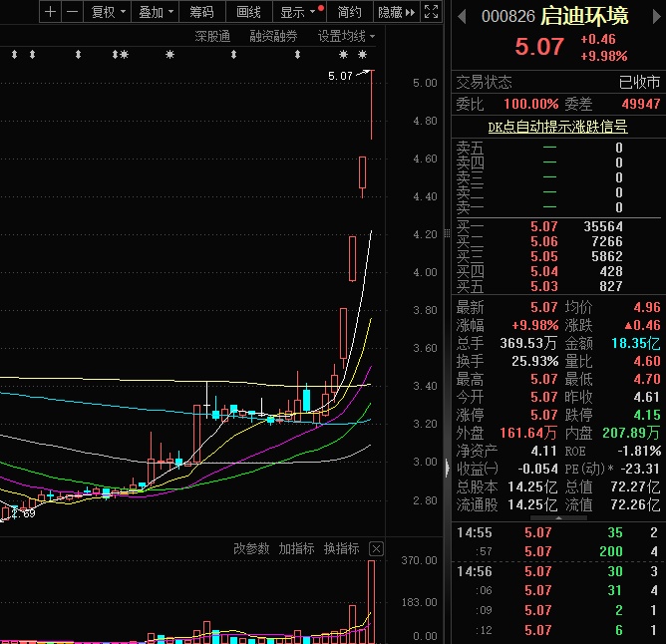
Task: Click the plus zoom-in button in toolbar
Action: (x=50, y=12)
